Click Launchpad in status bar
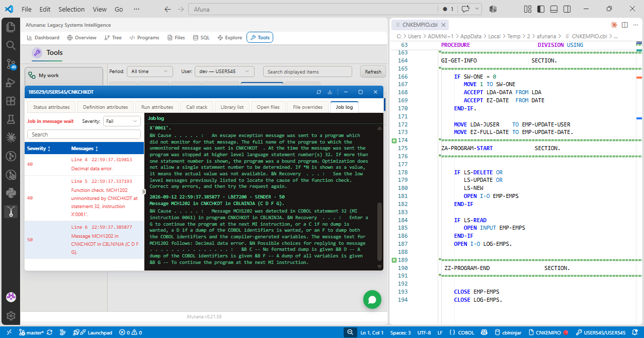 93,332
